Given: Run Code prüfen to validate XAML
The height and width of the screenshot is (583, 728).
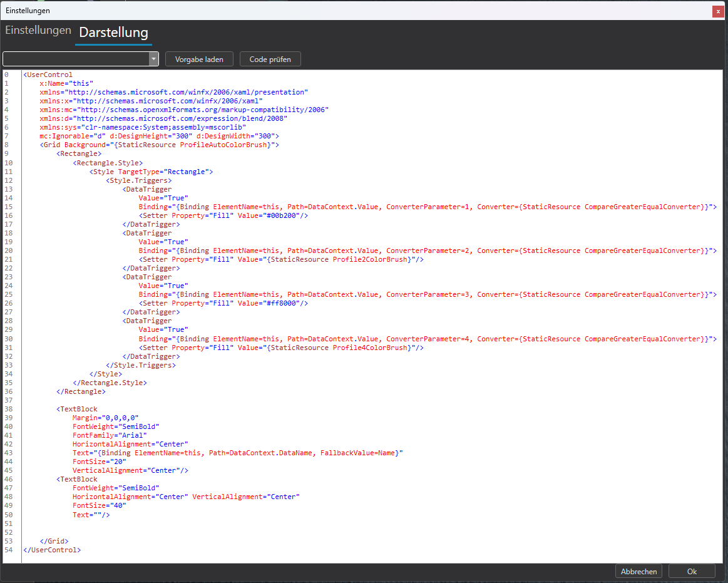Looking at the screenshot, I should point(270,59).
